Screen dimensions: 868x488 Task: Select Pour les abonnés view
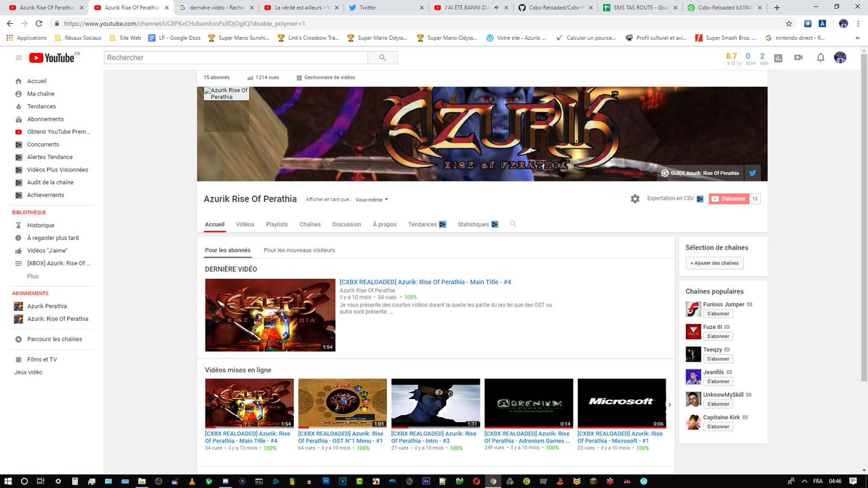point(228,250)
